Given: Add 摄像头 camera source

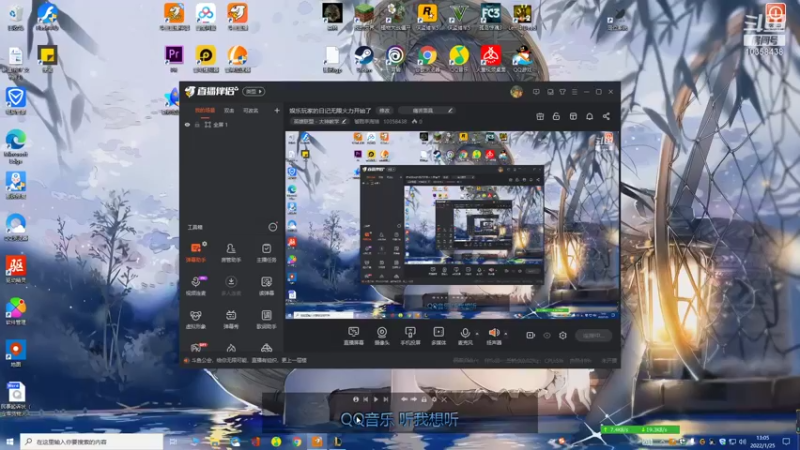Looking at the screenshot, I should tap(382, 336).
